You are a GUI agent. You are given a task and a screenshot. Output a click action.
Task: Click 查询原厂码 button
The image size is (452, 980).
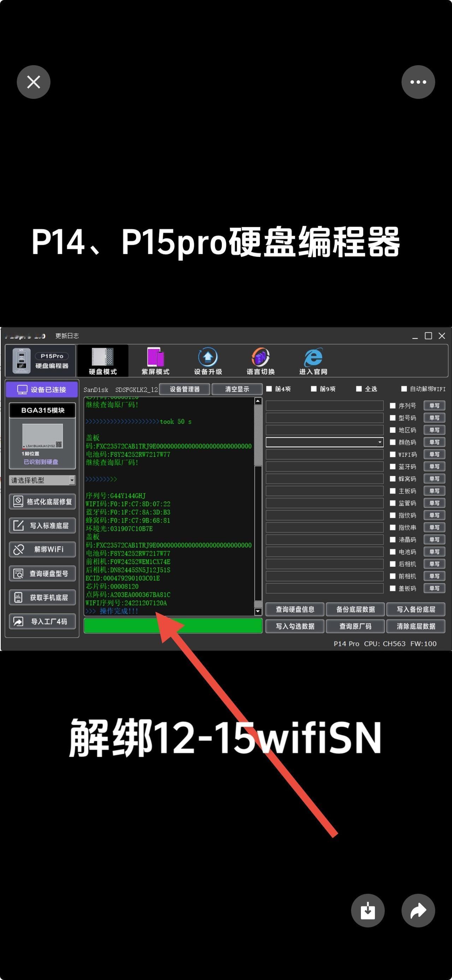point(356,626)
